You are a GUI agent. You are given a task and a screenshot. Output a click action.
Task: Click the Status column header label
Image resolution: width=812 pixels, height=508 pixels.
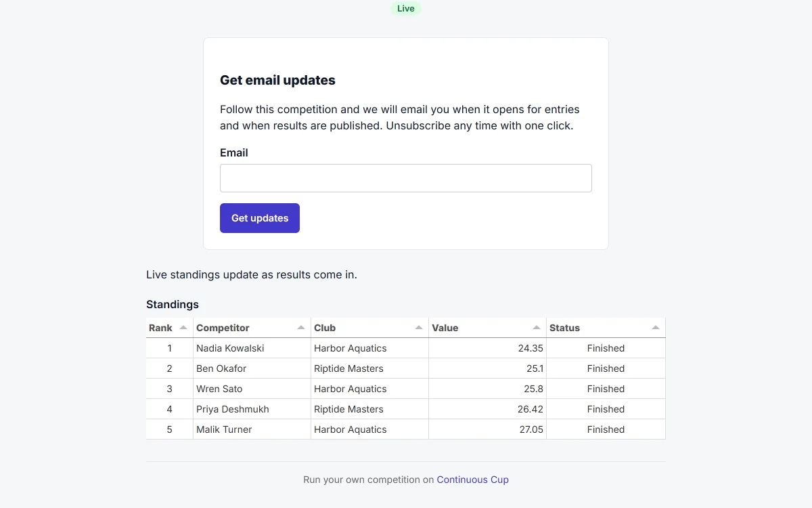pyautogui.click(x=564, y=328)
